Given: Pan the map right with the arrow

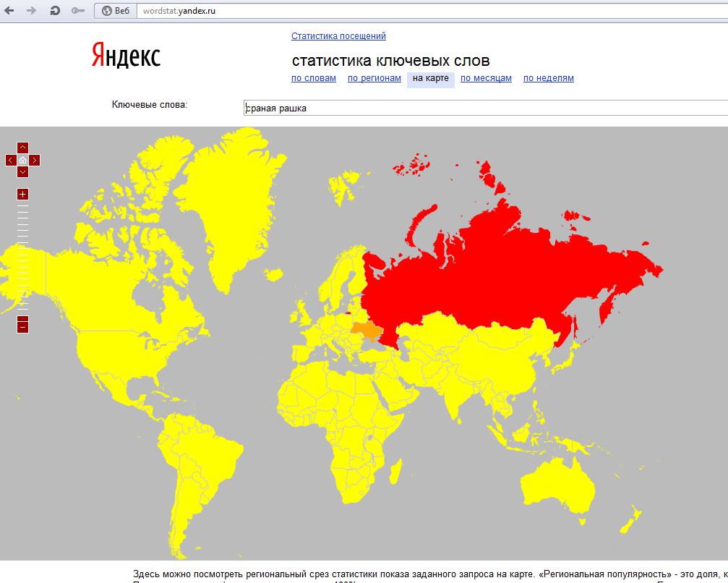Looking at the screenshot, I should (35, 161).
